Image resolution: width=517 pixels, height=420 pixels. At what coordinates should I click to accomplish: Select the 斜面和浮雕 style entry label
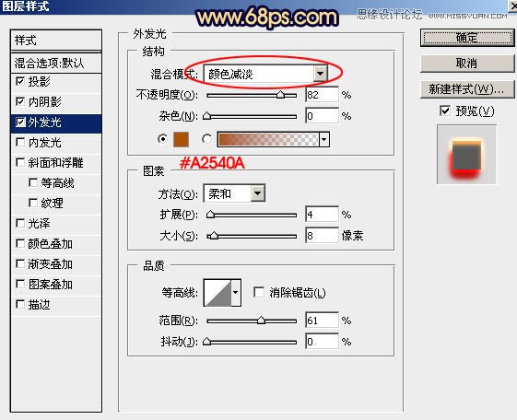pos(55,162)
